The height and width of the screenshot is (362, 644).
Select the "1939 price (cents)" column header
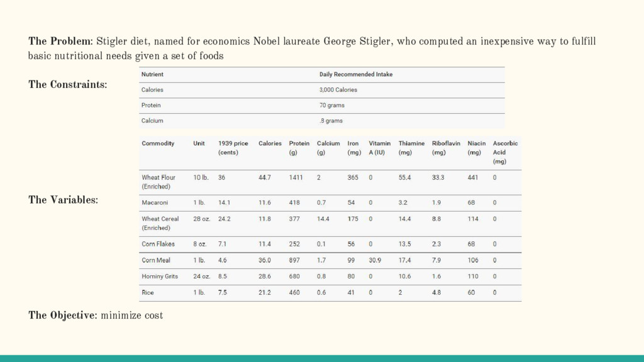tap(233, 148)
